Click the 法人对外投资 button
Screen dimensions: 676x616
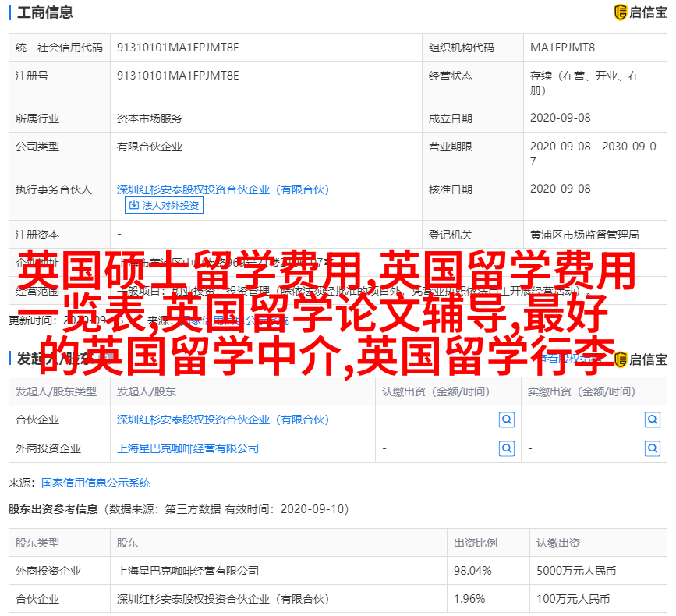pyautogui.click(x=164, y=205)
